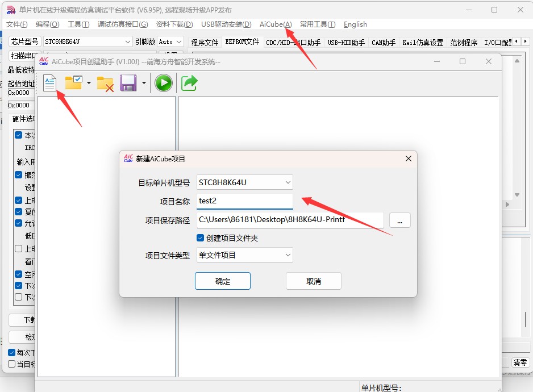The image size is (533, 392).
Task: Click the 取消 button
Action: (x=314, y=281)
